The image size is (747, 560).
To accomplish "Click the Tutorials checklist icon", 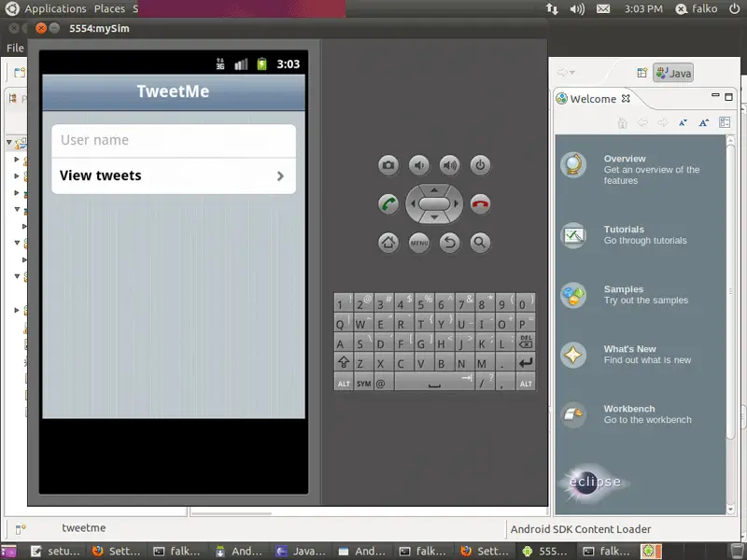I will point(573,235).
